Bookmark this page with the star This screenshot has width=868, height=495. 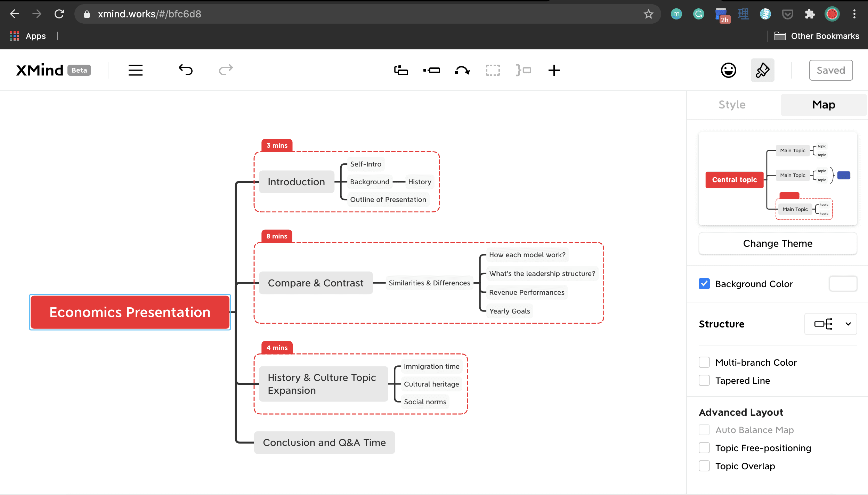[x=648, y=14]
